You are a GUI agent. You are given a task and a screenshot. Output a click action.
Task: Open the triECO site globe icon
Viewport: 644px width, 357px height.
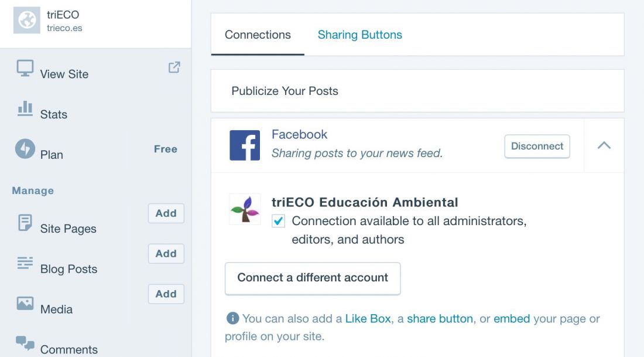[27, 20]
